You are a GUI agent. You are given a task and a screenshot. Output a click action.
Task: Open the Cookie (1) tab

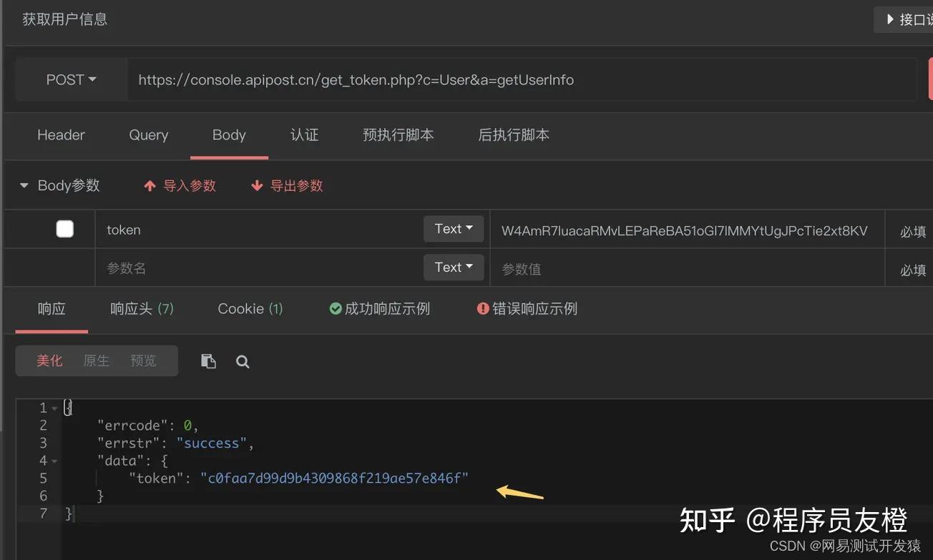250,308
